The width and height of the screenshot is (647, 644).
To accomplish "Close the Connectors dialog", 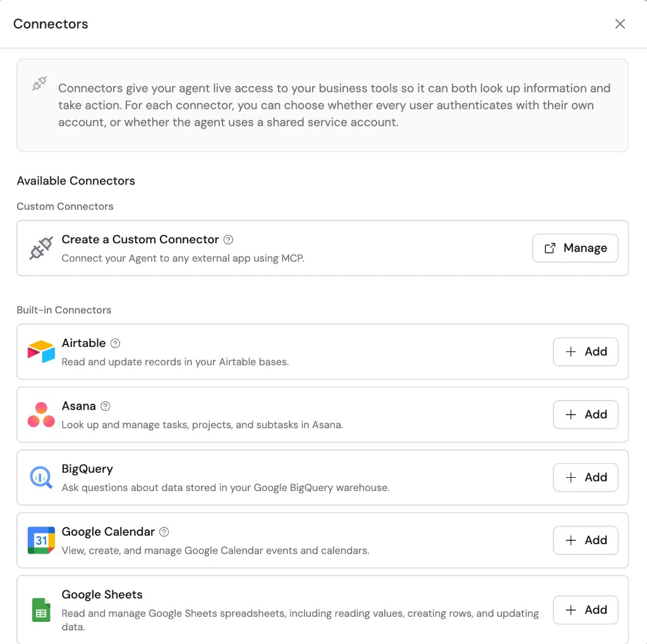I will click(620, 23).
